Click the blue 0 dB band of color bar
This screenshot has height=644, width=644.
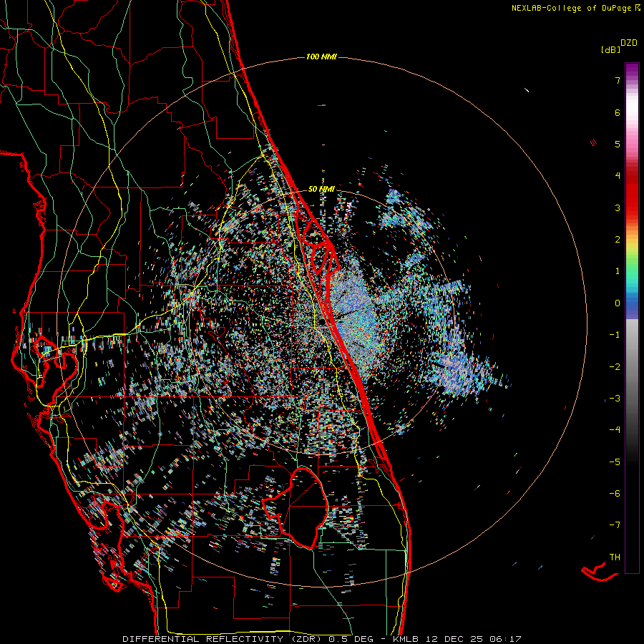tap(632, 304)
